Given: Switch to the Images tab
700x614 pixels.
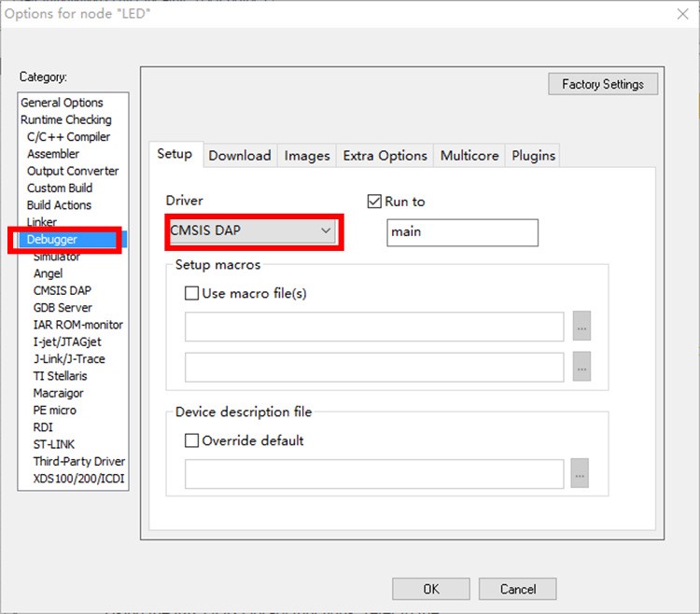Looking at the screenshot, I should [x=307, y=156].
